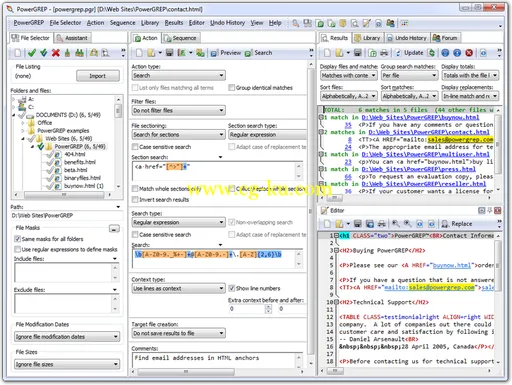
Task: Click the Editor open folder icon
Action: pyautogui.click(x=339, y=224)
